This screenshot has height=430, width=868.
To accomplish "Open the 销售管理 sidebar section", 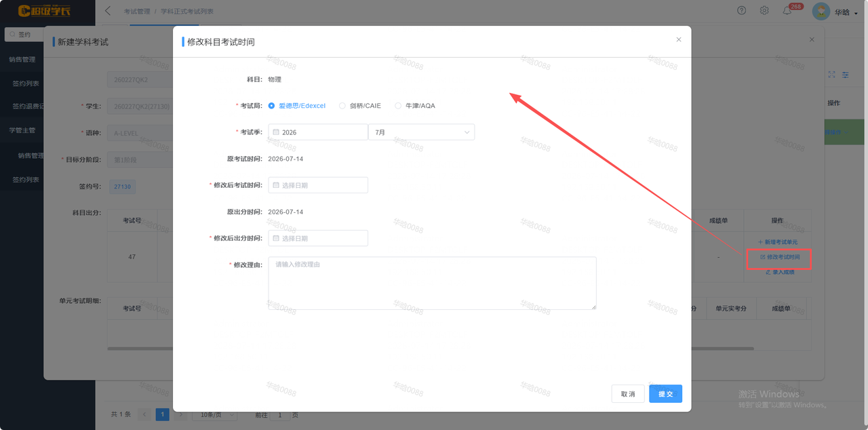I will (22, 59).
